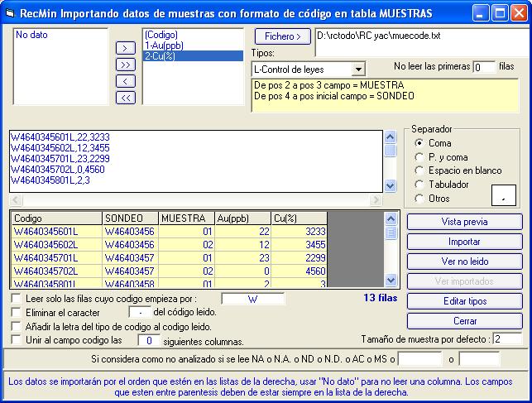Screen dimensions: 532x403
Task: Click the second custom not-analyzed value field
Action: [479, 359]
